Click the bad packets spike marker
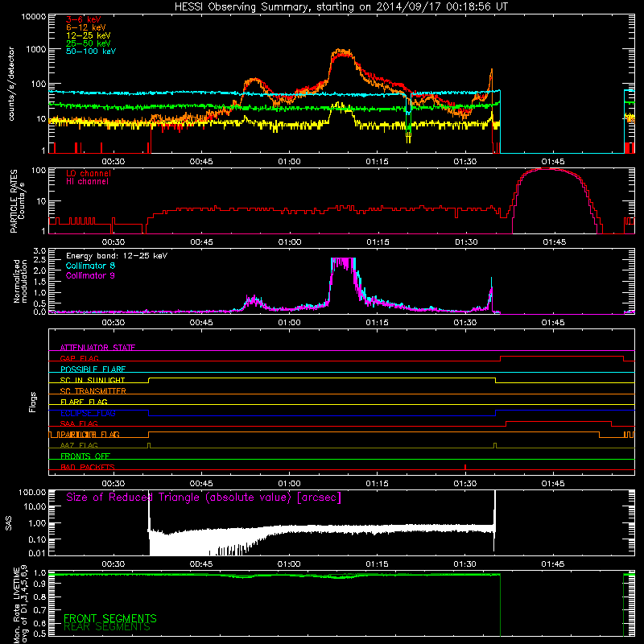 [x=465, y=467]
